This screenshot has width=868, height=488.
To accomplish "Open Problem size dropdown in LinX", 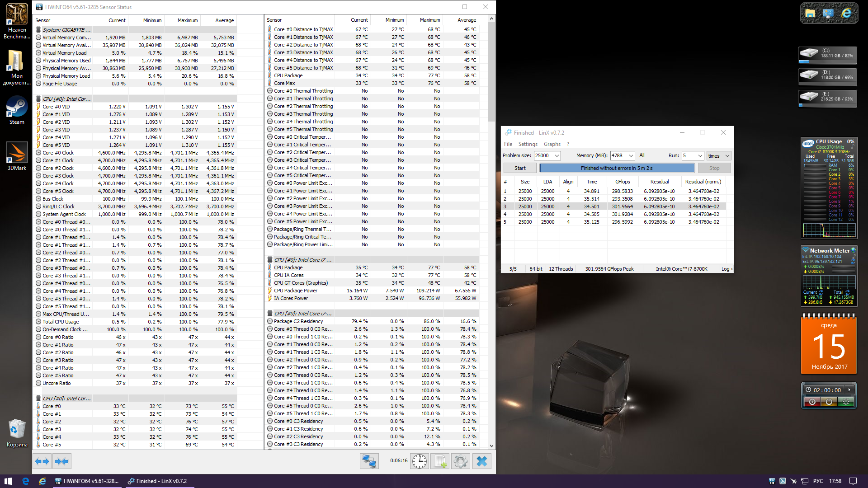I will (x=557, y=155).
